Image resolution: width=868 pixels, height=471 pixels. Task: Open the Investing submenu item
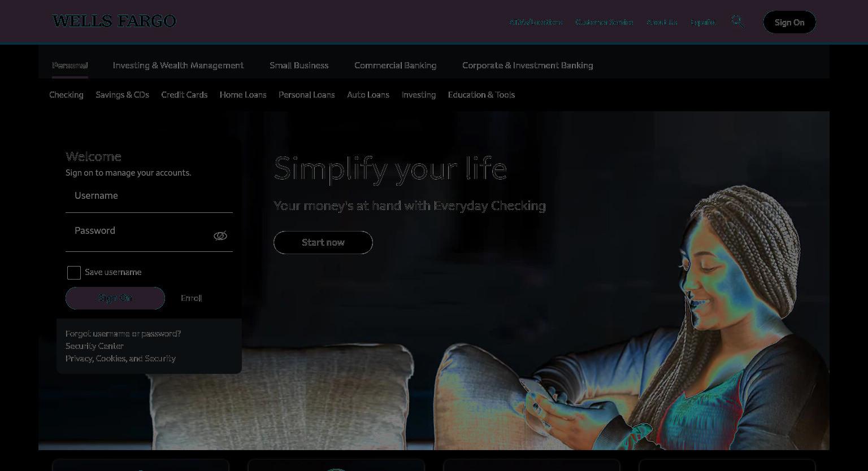[x=419, y=95]
